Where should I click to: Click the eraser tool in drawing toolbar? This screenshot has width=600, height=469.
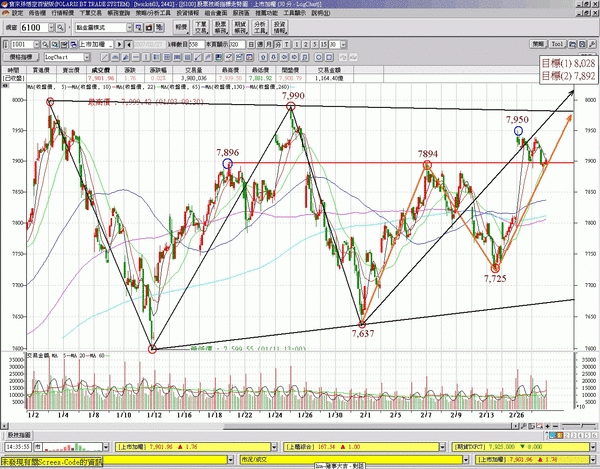coord(229,57)
